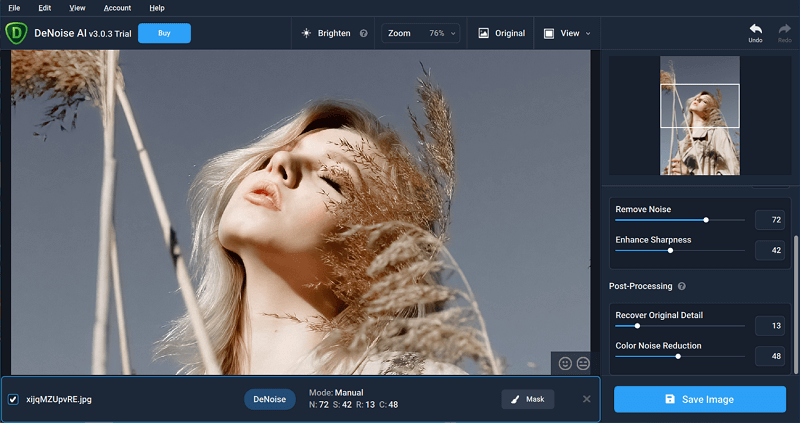This screenshot has height=423, width=800.
Task: Toggle the xijqMZUpvRE.jpg checkbox
Action: point(13,399)
